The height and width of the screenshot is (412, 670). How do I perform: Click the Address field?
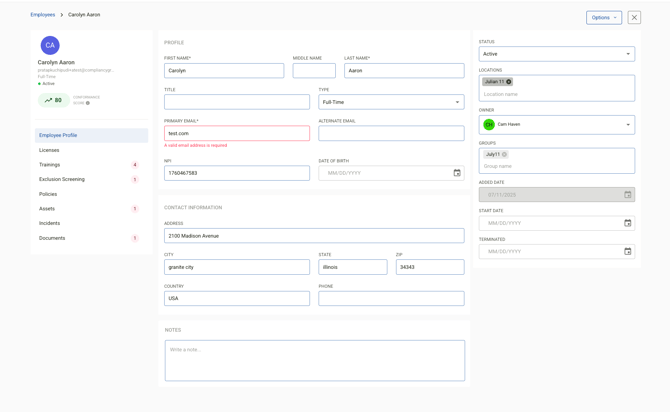(x=314, y=235)
